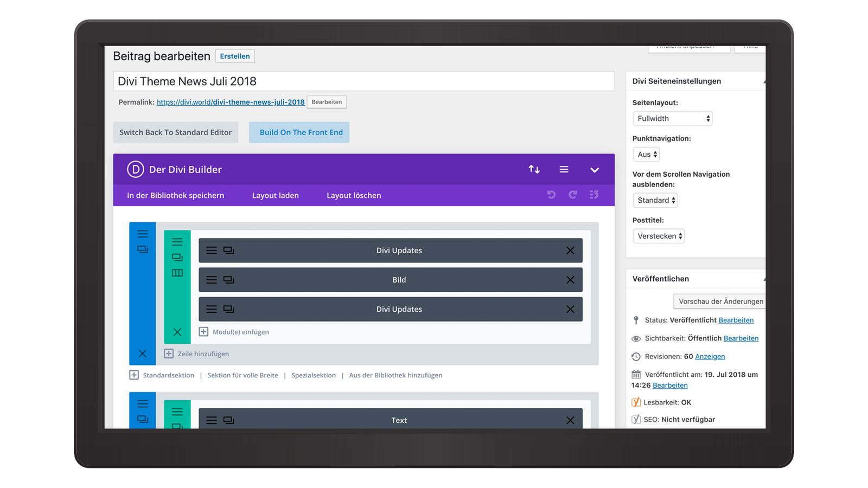Image resolution: width=868 pixels, height=488 pixels.
Task: Click the Yoast Lesbarkeit icon
Action: pos(636,402)
